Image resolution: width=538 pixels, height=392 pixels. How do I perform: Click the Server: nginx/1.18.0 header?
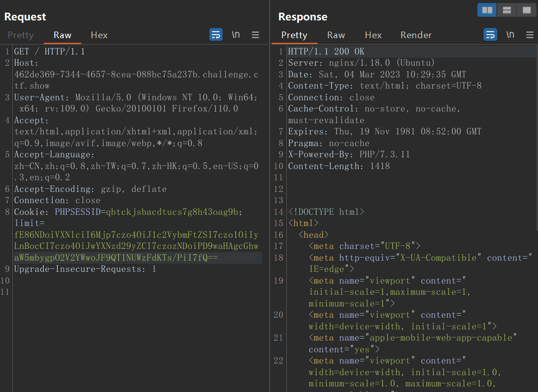tap(361, 63)
